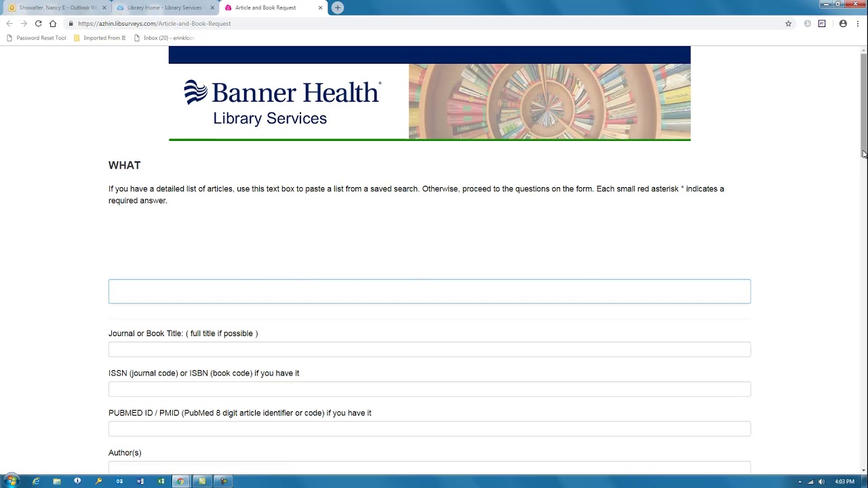Open Outlook from the taskbar
Screen dimensions: 868x488
pos(119,481)
